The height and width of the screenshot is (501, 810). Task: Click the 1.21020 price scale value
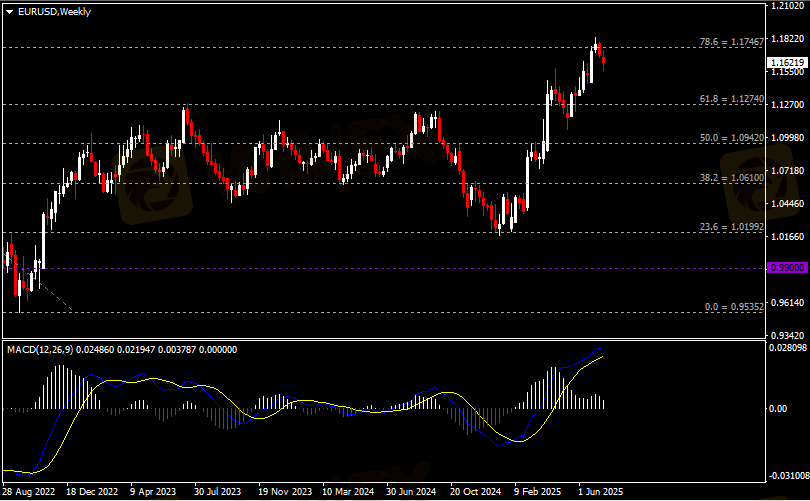787,6
